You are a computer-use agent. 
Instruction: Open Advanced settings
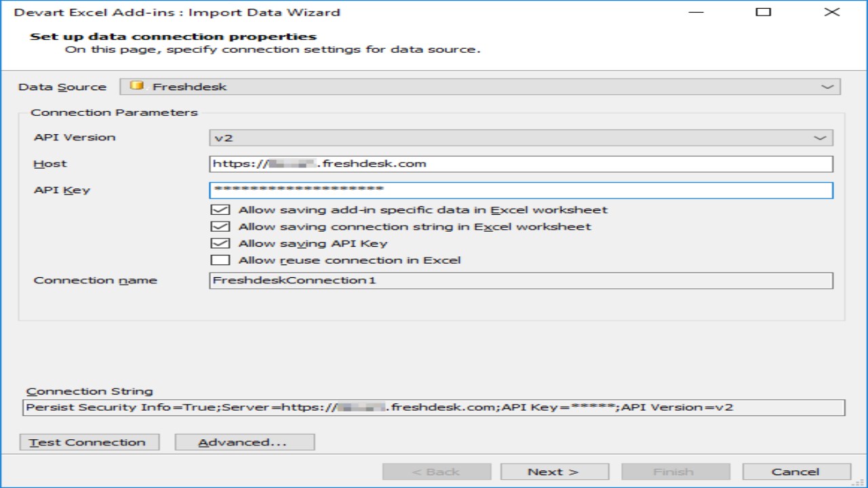245,443
